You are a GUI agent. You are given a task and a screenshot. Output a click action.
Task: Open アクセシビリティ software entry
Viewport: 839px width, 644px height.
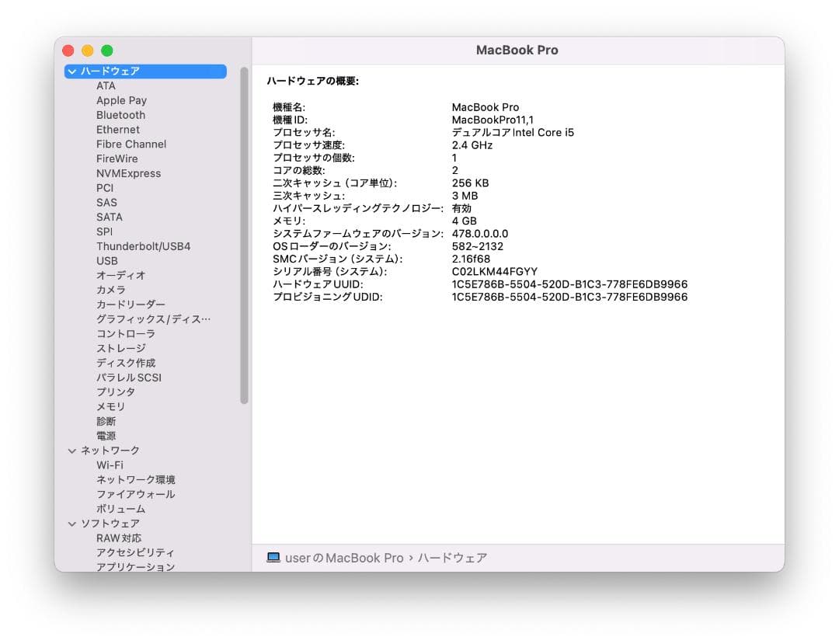pyautogui.click(x=135, y=552)
